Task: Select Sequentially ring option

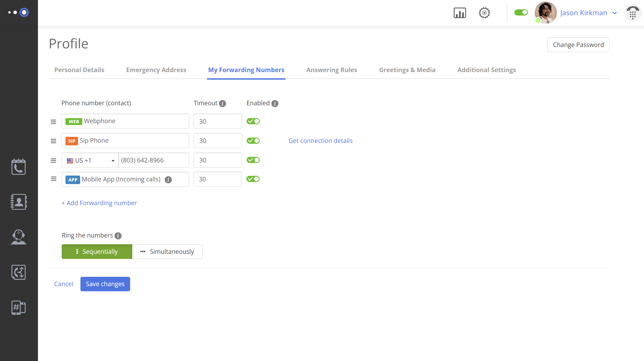Action: (x=97, y=251)
